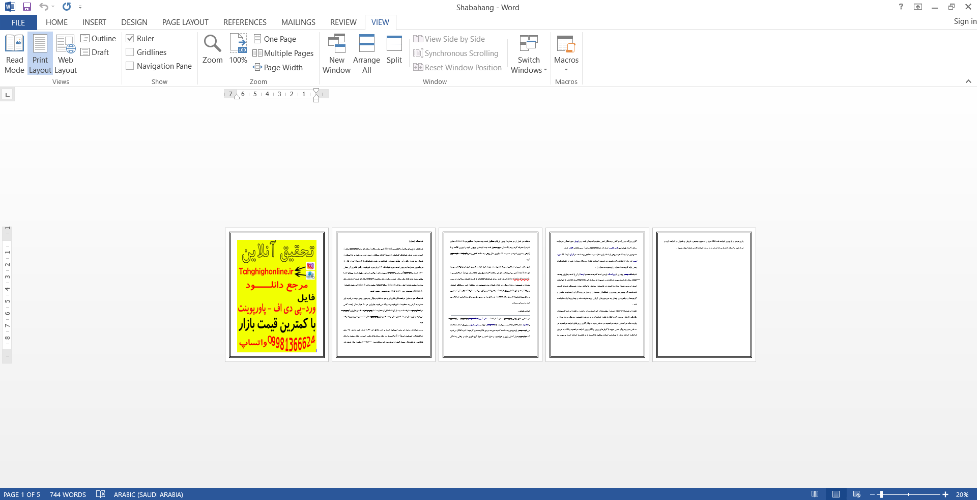Screen dimensions: 980x500
Task: Enable the Navigation Pane checkbox
Action: coord(130,66)
